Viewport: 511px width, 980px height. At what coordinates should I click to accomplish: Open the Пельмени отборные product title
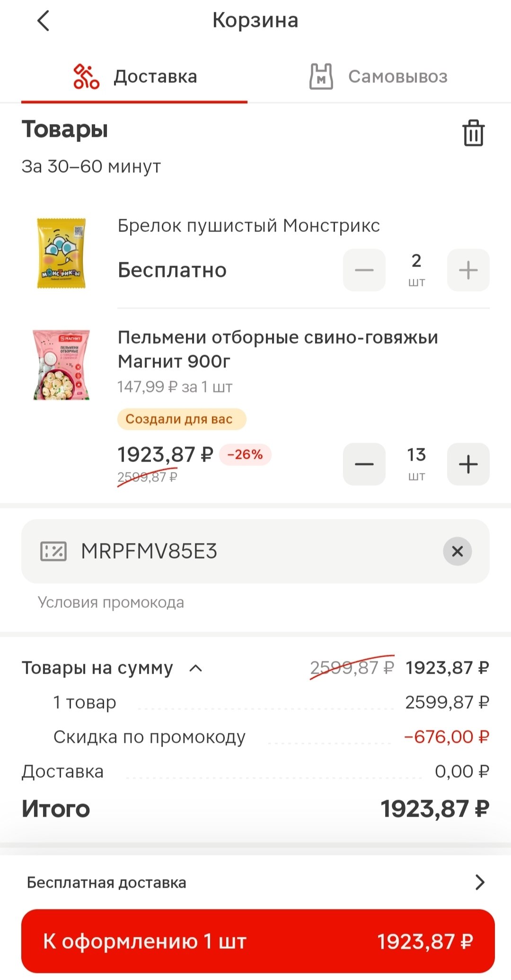coord(277,349)
